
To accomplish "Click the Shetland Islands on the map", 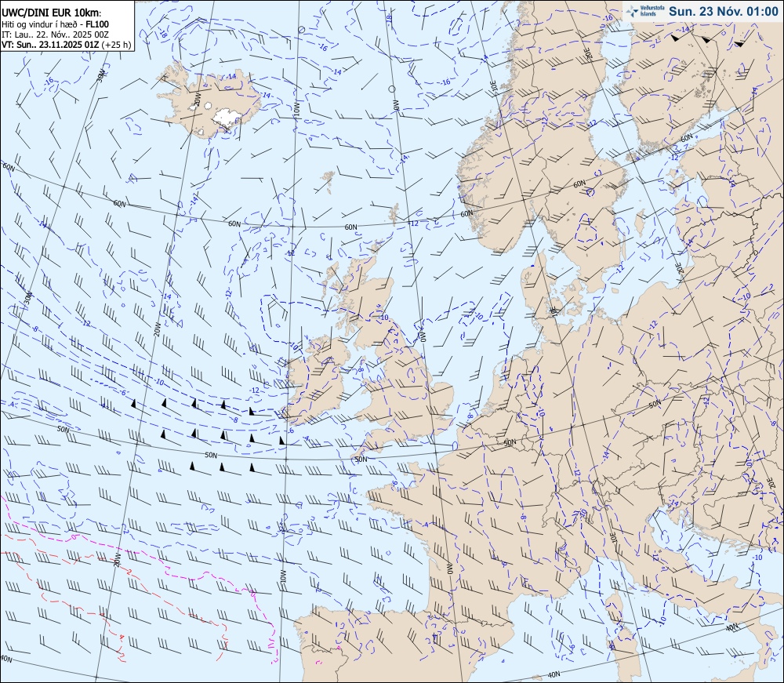I will 394,214.
